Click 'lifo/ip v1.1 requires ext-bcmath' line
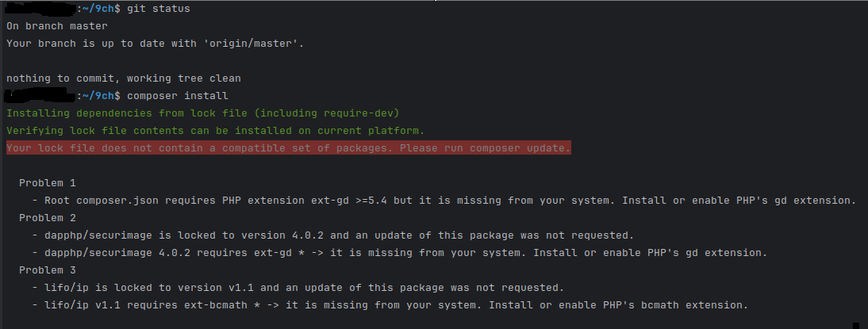The height and width of the screenshot is (329, 868). (x=390, y=305)
